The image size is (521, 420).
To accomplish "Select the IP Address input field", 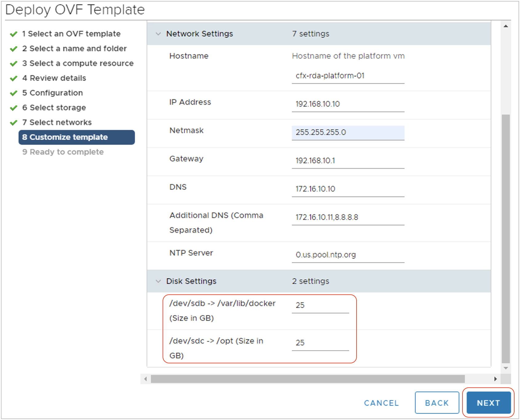I will [x=347, y=104].
